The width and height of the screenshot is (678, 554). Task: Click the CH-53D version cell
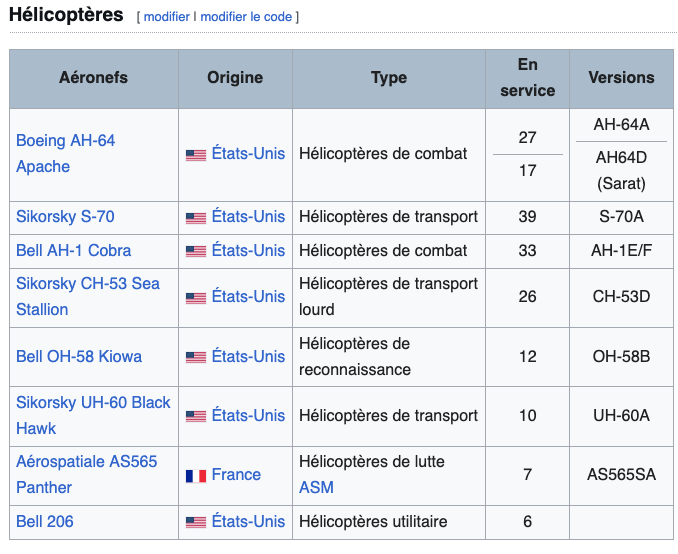tap(621, 297)
